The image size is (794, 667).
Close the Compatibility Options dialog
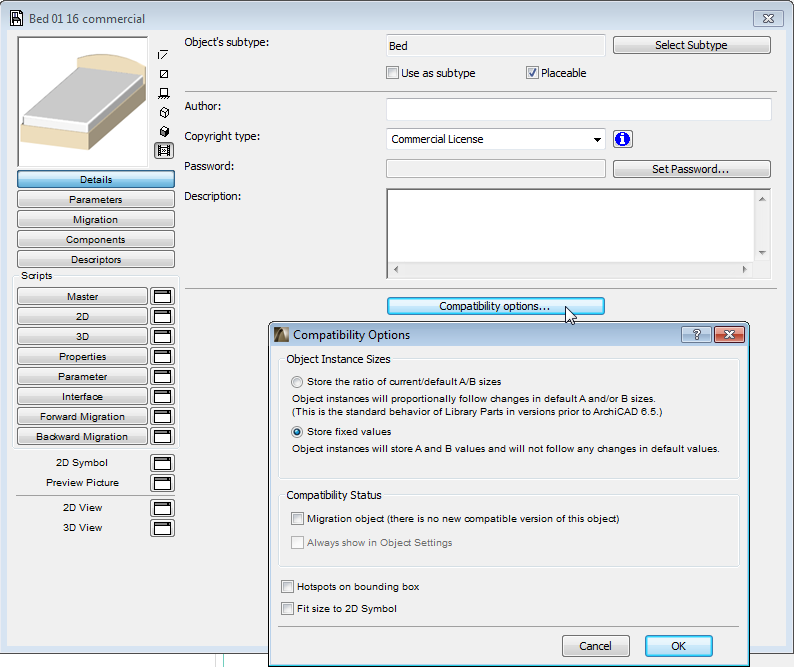point(729,334)
